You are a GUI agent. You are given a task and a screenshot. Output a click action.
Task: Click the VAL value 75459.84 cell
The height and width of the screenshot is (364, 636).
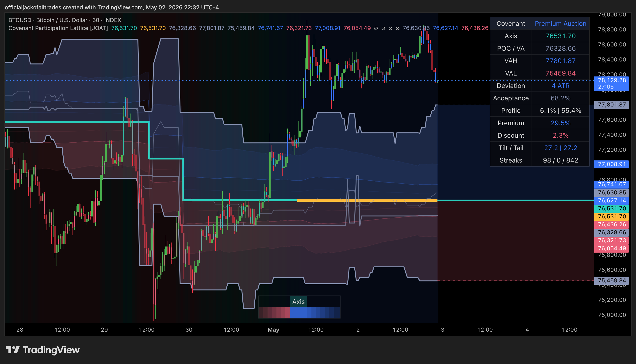tap(560, 73)
